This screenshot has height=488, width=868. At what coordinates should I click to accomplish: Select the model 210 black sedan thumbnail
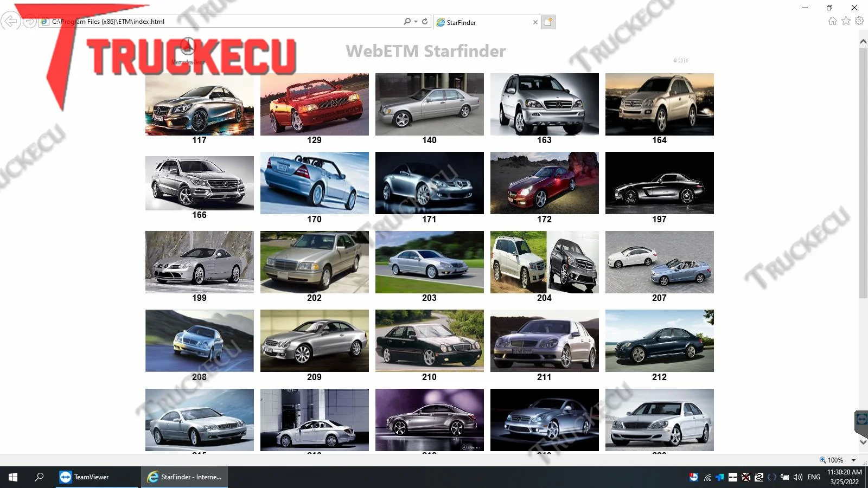[x=430, y=341]
